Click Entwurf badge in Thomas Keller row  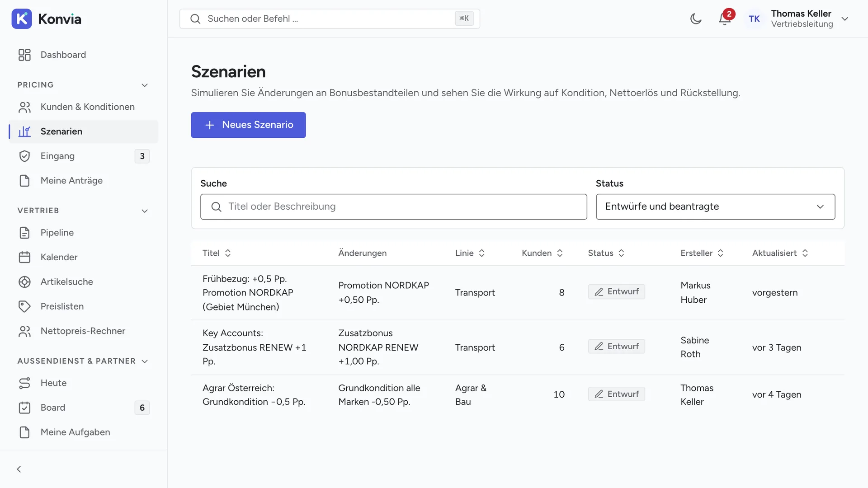(616, 394)
